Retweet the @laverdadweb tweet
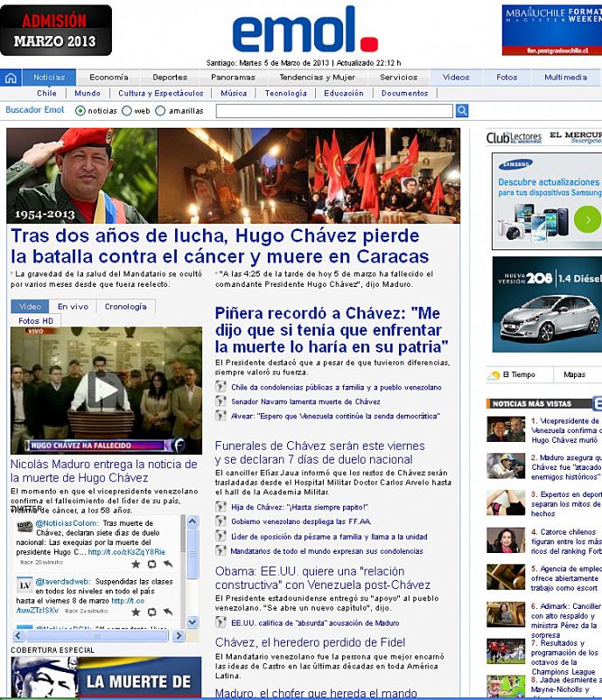602x700 pixels. [x=152, y=612]
